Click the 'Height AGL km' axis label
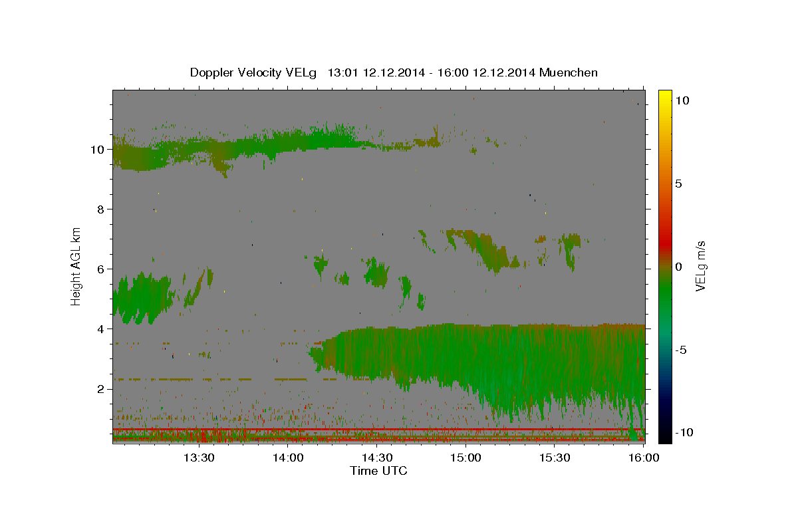 point(76,267)
